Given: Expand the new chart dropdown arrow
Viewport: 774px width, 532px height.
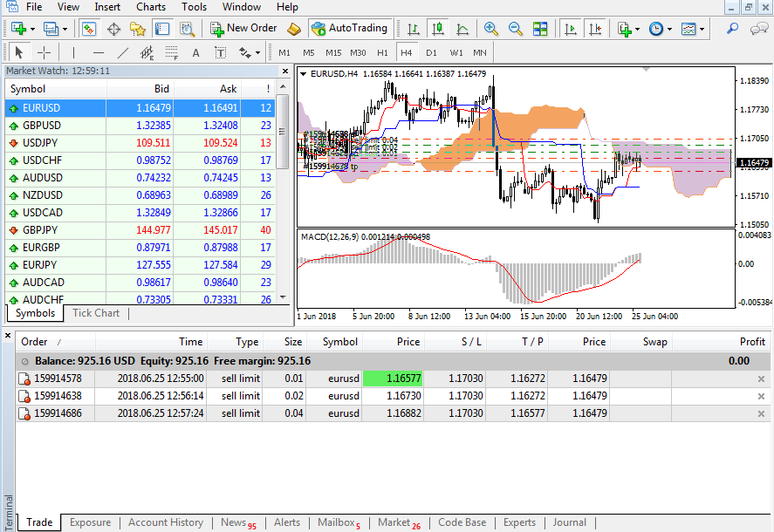Looking at the screenshot, I should (x=32, y=29).
